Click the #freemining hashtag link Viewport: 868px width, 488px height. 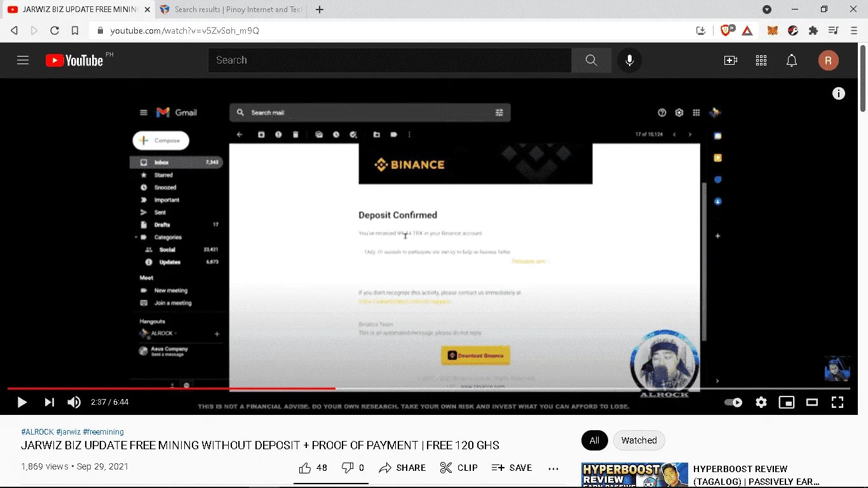tap(103, 432)
